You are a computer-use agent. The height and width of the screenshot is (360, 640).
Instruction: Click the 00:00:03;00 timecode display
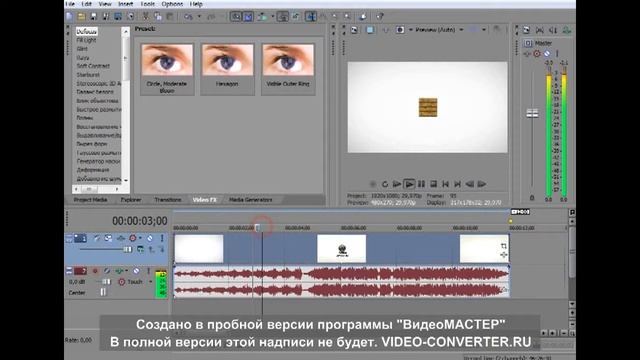pos(140,221)
